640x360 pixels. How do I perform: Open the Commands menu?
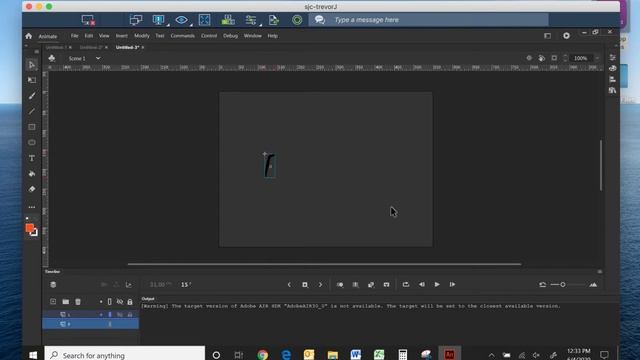click(x=182, y=36)
